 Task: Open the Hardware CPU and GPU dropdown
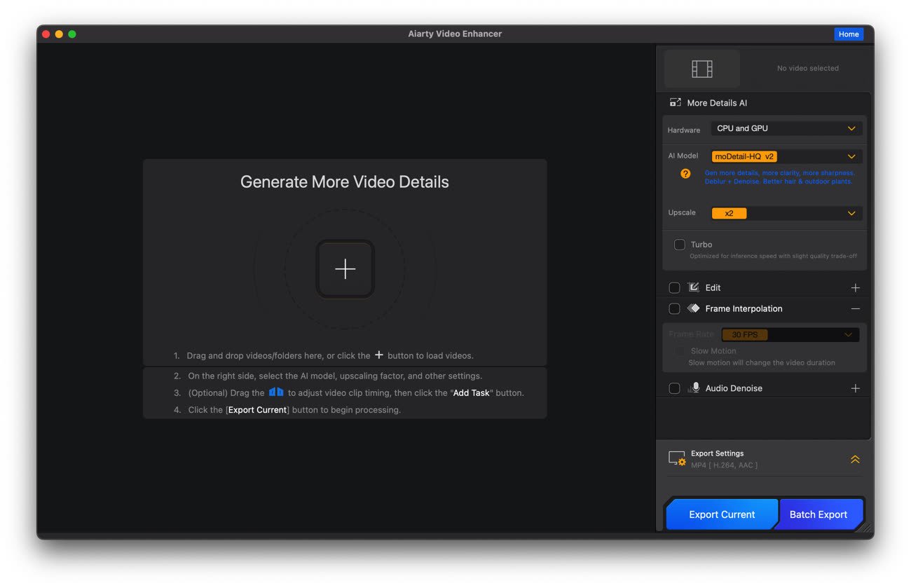click(786, 128)
